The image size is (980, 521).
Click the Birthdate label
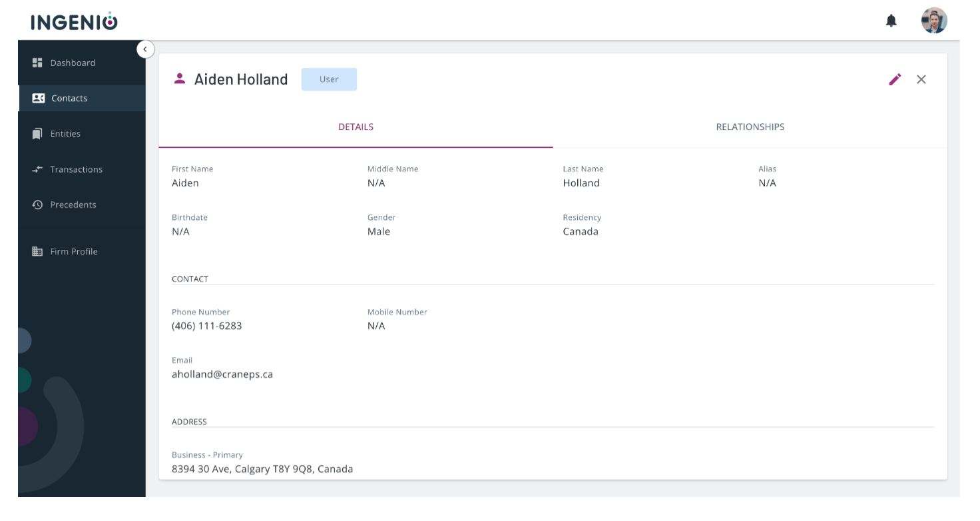click(x=190, y=218)
